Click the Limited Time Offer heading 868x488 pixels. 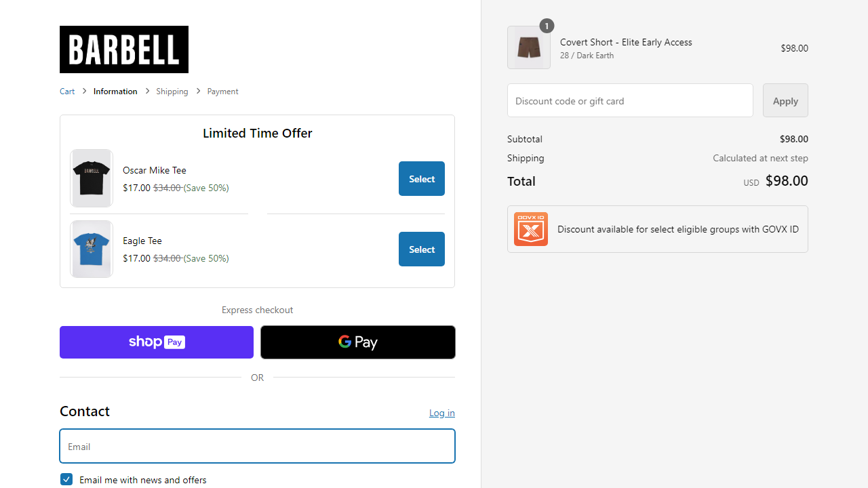(258, 133)
